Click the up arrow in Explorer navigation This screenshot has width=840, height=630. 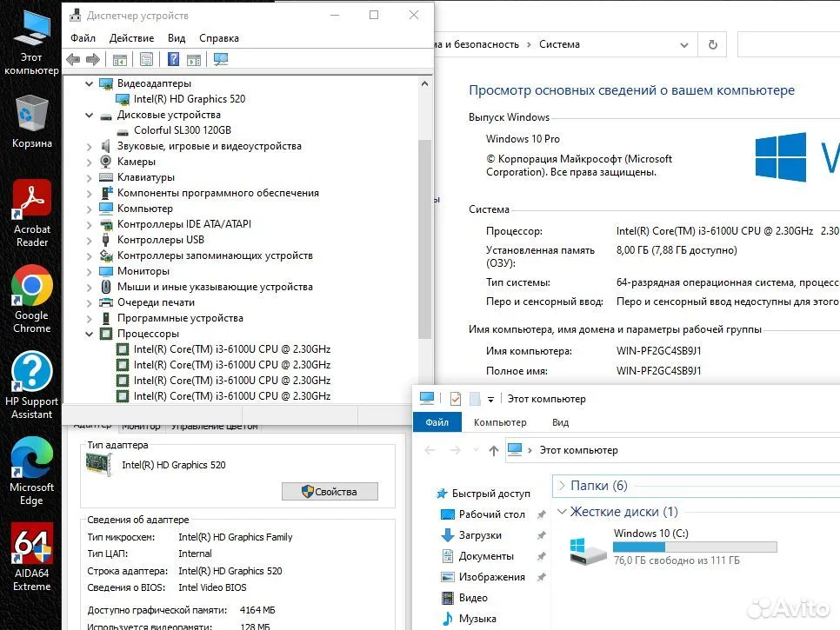click(x=494, y=451)
